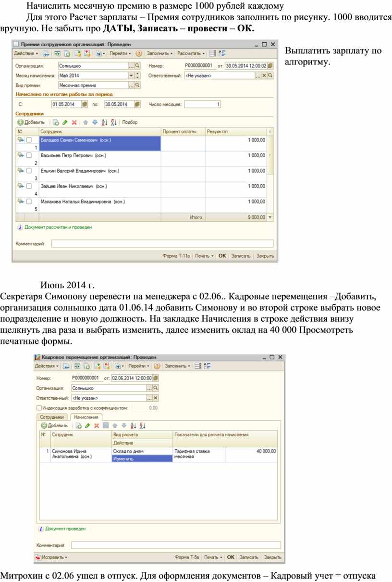Clear Ответственный field in Кадровое перемещение window
The height and width of the screenshot is (582, 392).
[x=155, y=398]
